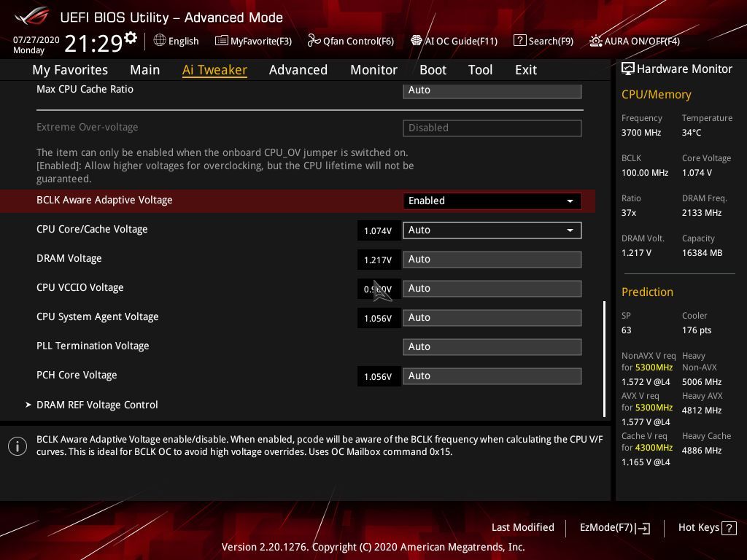
Task: Click CPU System Agent Voltage Auto field
Action: 492,318
